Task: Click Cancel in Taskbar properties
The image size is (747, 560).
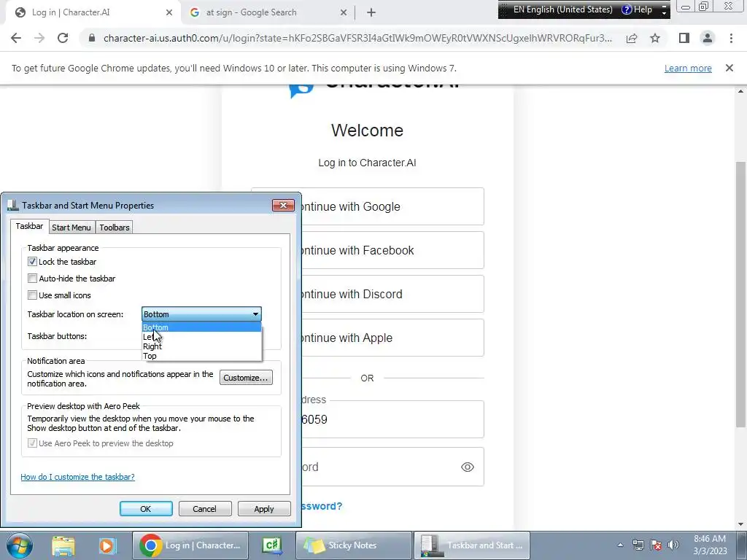Action: click(205, 508)
